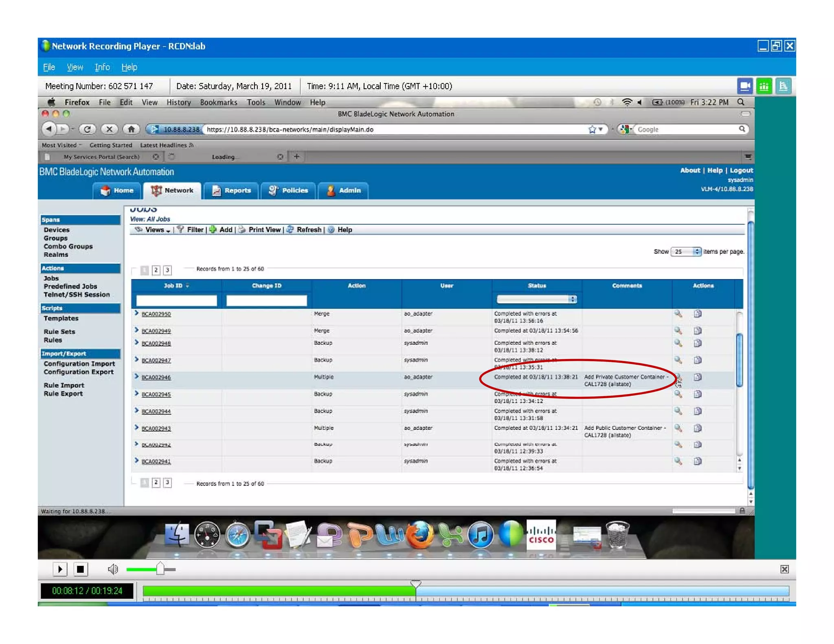Open Predefined Jobs in the sidebar

click(x=70, y=286)
